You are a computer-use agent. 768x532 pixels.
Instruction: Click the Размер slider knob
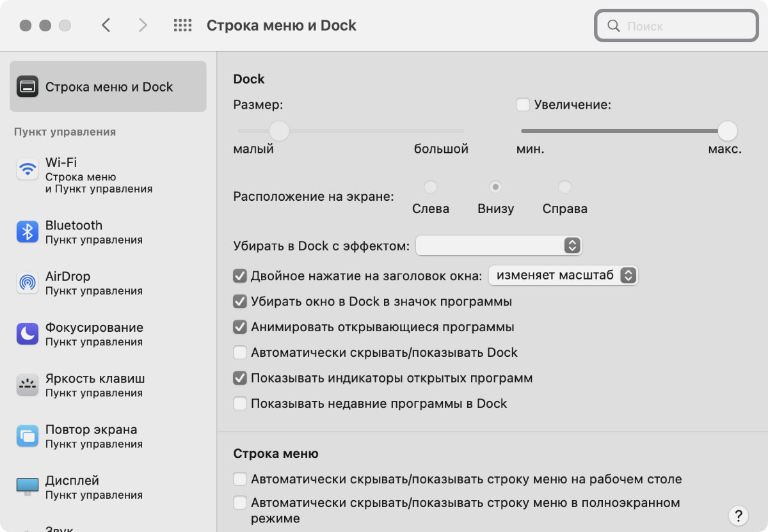click(279, 131)
